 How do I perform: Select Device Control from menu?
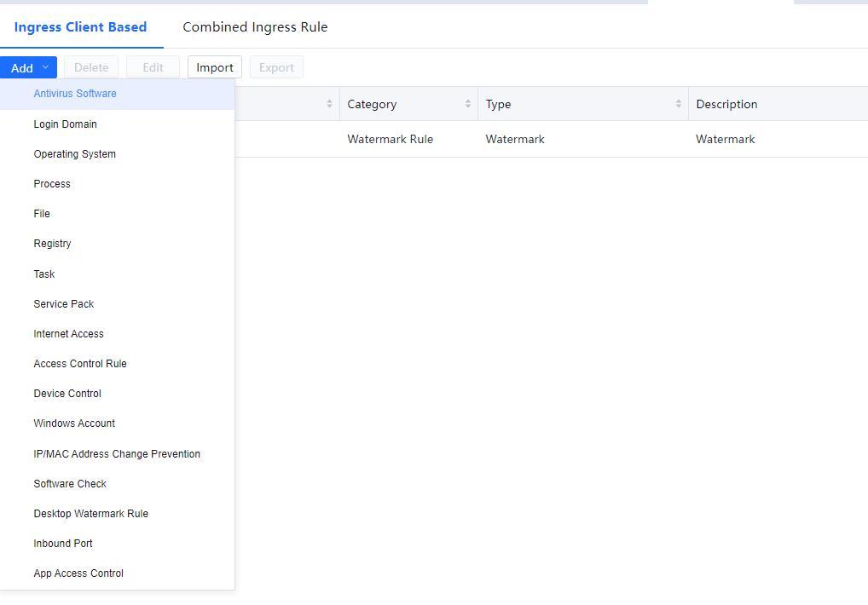(x=67, y=394)
